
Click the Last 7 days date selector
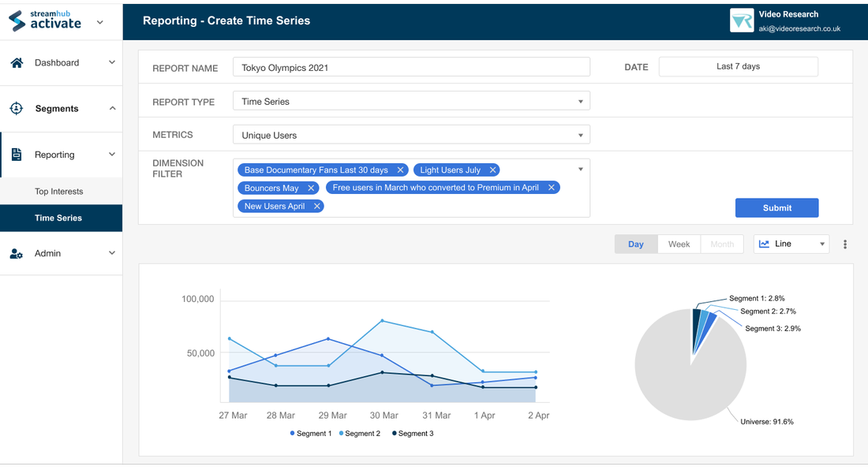coord(738,67)
